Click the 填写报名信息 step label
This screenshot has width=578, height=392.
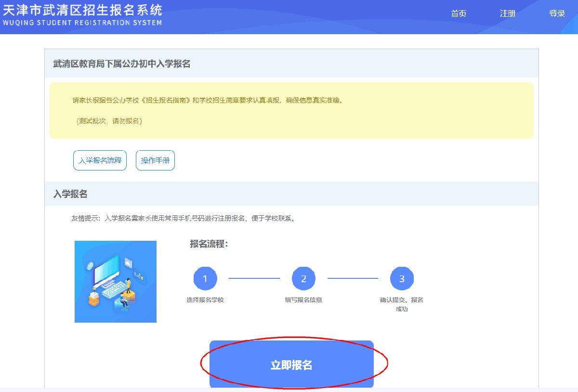(303, 300)
